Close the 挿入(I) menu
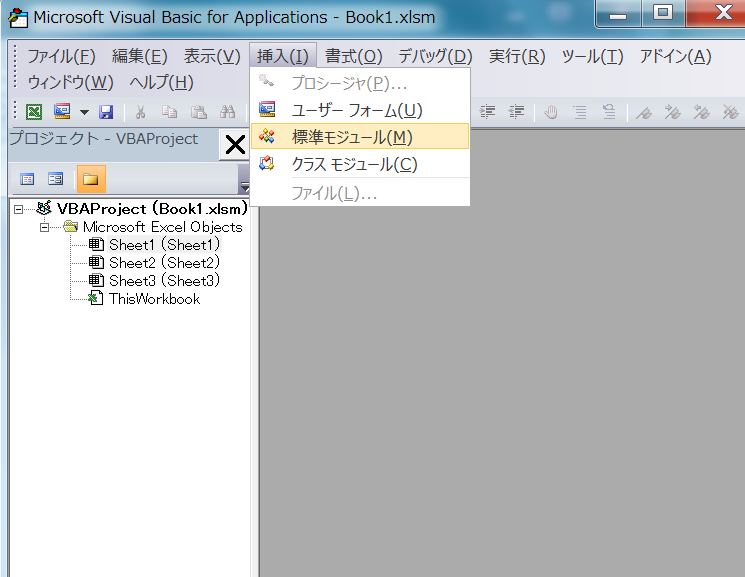745x577 pixels. (283, 57)
